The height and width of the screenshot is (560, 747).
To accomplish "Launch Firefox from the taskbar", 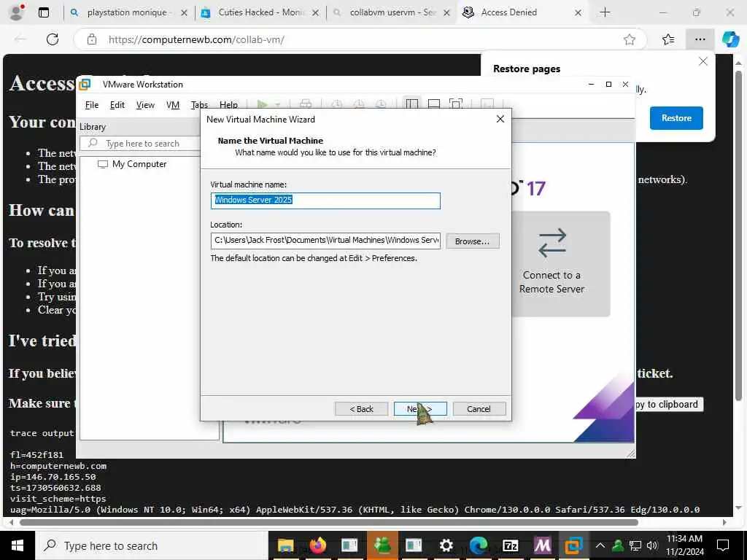I will pos(317,545).
